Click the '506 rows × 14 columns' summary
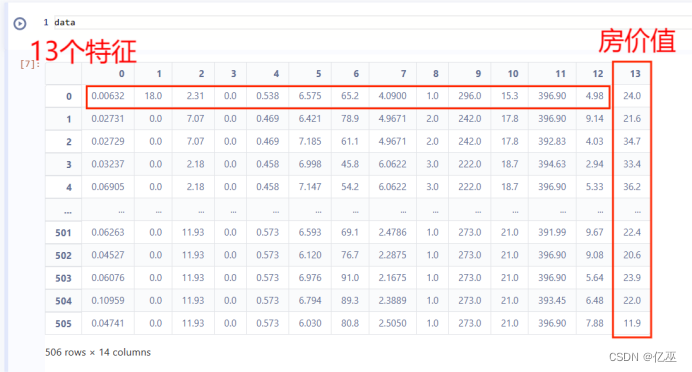 [x=98, y=352]
